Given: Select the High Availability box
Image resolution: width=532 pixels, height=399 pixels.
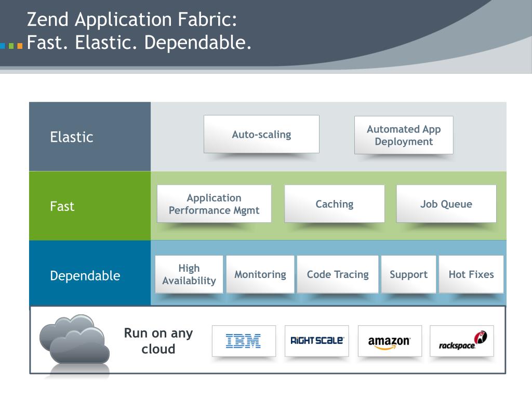Looking at the screenshot, I should [x=189, y=274].
